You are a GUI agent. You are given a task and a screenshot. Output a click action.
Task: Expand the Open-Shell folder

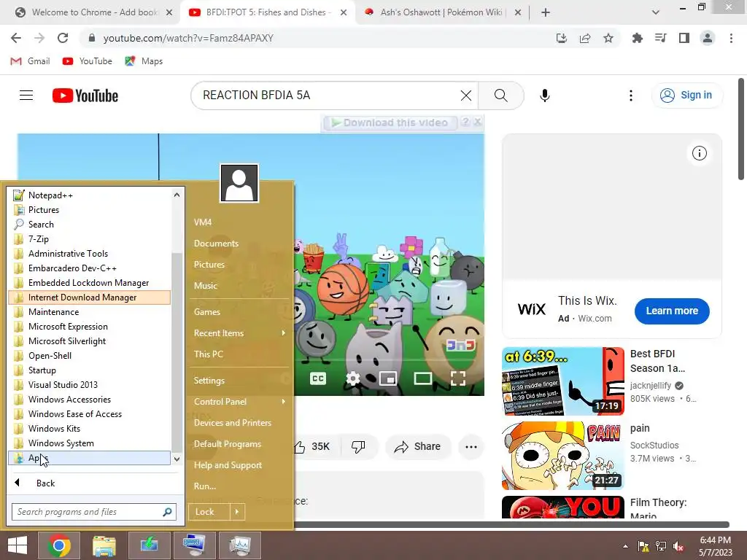click(x=90, y=356)
